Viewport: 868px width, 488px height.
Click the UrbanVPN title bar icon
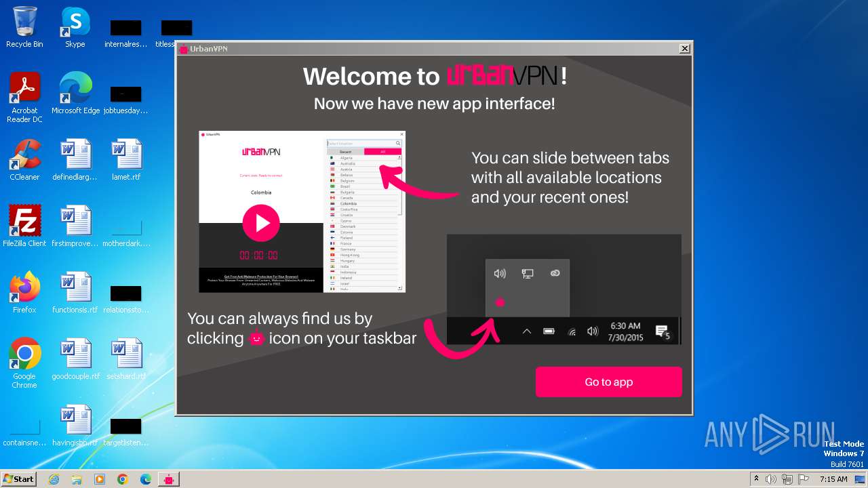(x=183, y=49)
